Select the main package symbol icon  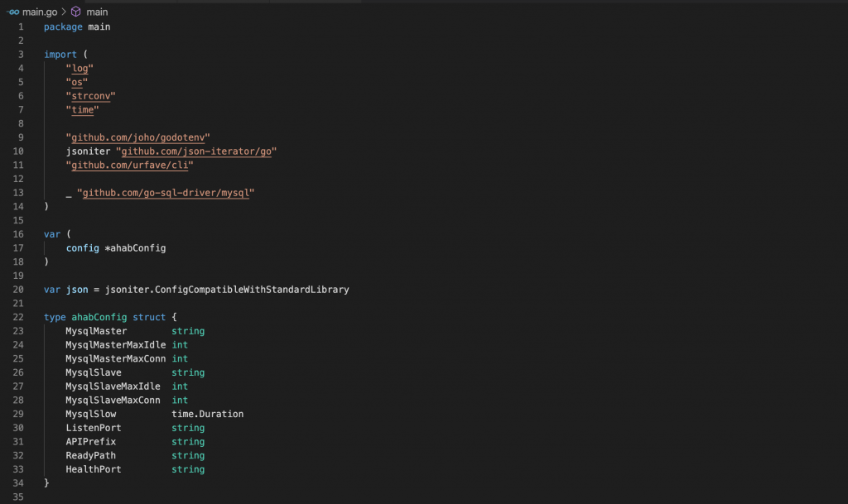coord(75,12)
